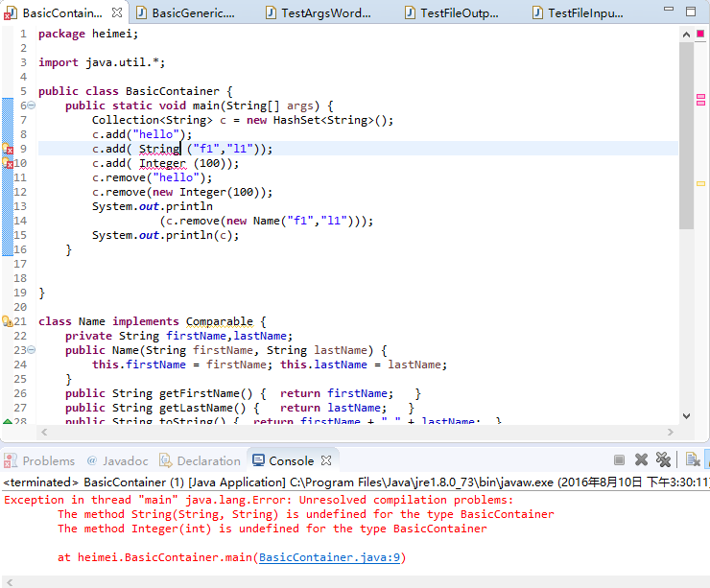
Task: Click the Clear Console icon
Action: pos(693,459)
